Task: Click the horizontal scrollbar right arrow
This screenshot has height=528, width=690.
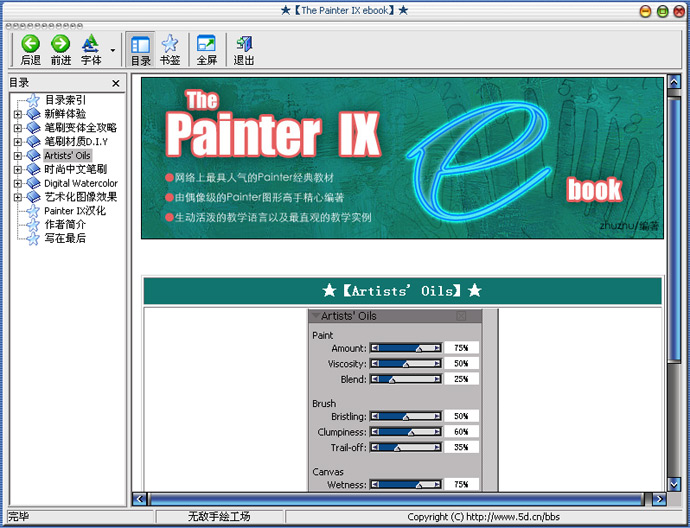Action: (659, 499)
